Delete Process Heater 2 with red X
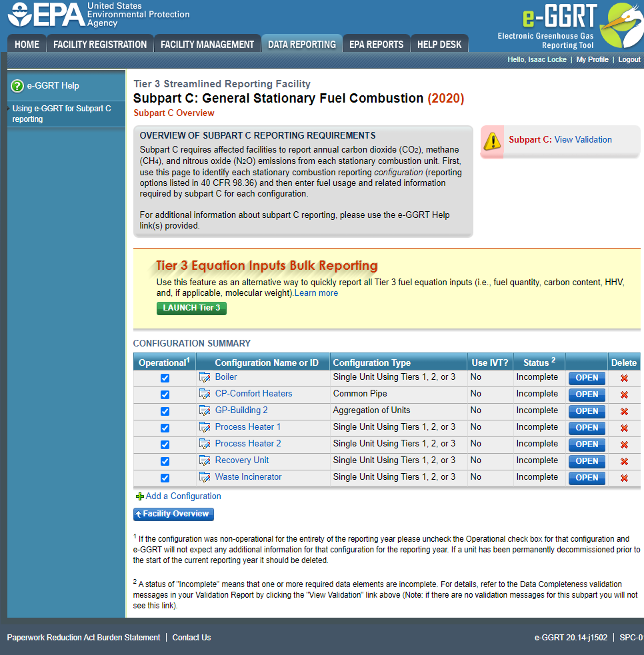Screen dimensions: 644x655 tap(625, 445)
